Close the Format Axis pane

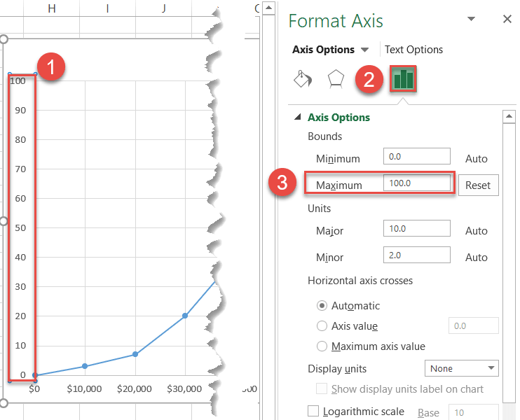click(507, 19)
